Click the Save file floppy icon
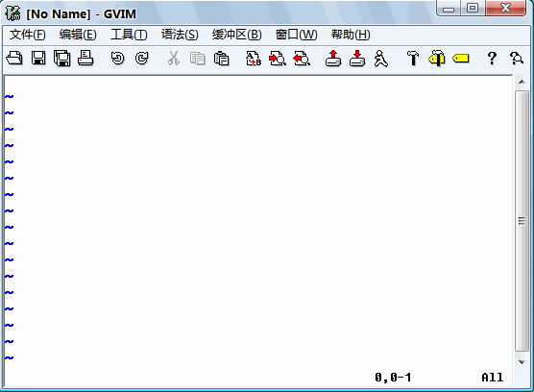Viewport: 534px width, 392px height. click(x=38, y=59)
